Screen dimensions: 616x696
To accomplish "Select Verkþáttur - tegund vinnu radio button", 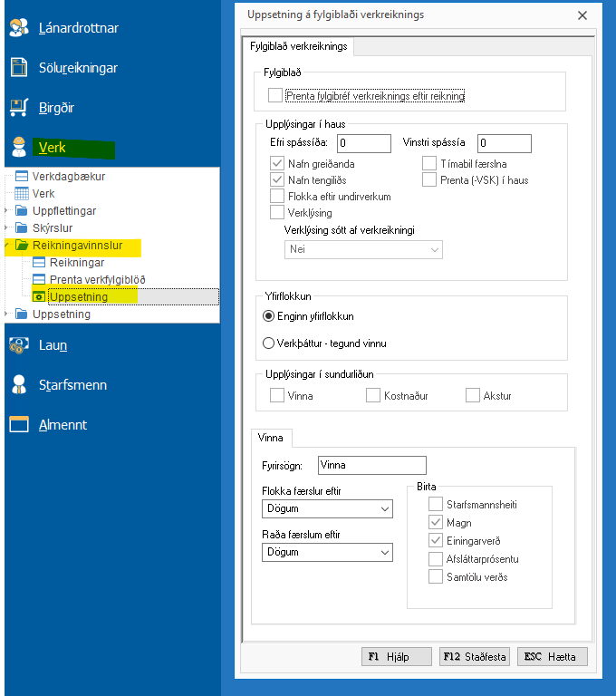I will [x=268, y=343].
